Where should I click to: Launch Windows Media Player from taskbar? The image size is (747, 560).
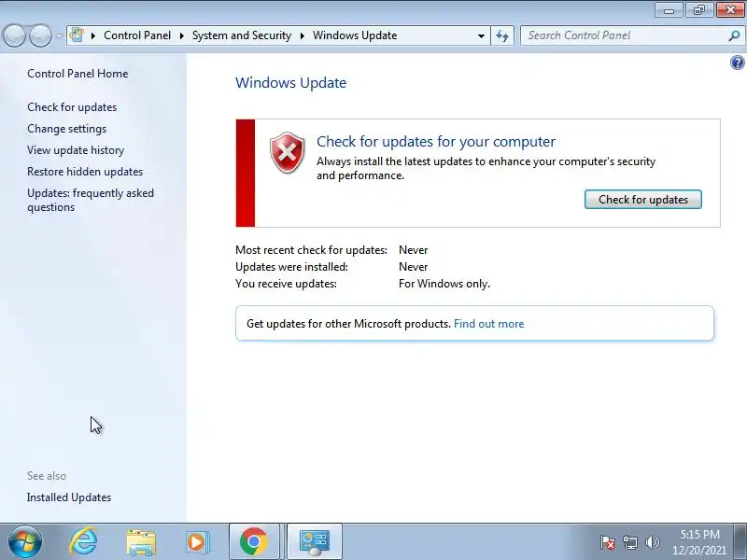point(197,542)
